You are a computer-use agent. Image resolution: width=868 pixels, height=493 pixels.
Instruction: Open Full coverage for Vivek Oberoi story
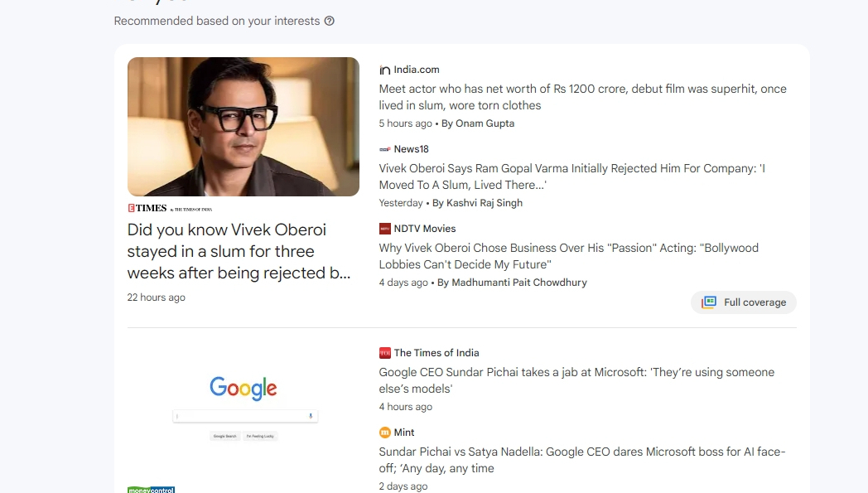click(744, 302)
